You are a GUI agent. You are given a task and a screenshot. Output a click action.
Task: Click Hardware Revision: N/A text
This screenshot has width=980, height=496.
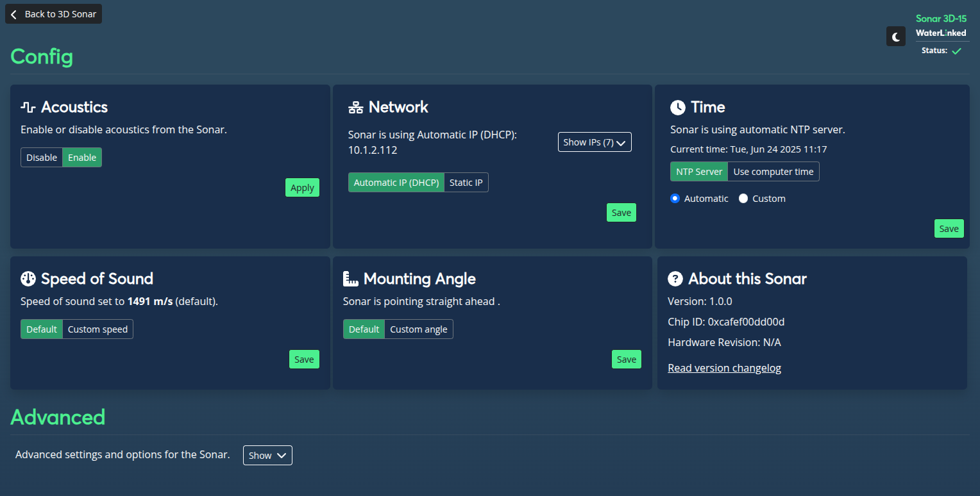(x=724, y=342)
